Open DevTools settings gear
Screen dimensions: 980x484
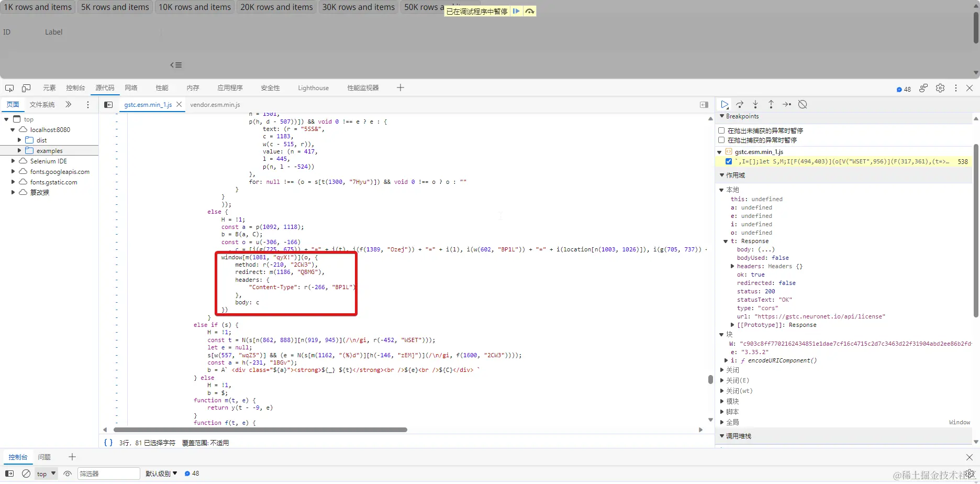(x=940, y=88)
